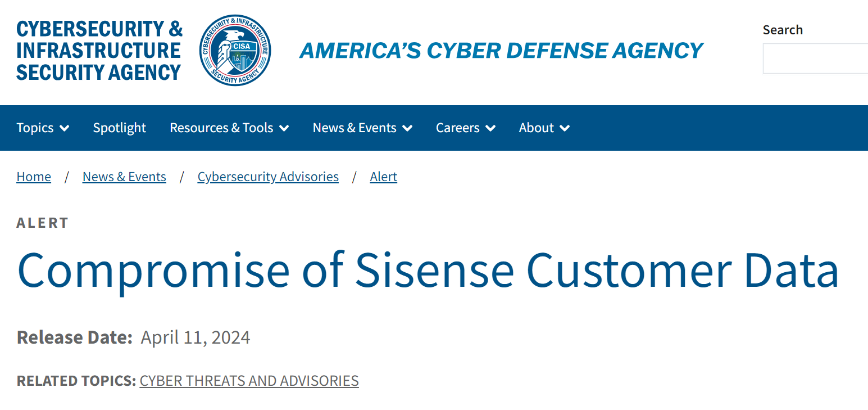Expand the Resources & Tools chevron
Viewport: 868px width, 410px height.
(x=284, y=128)
